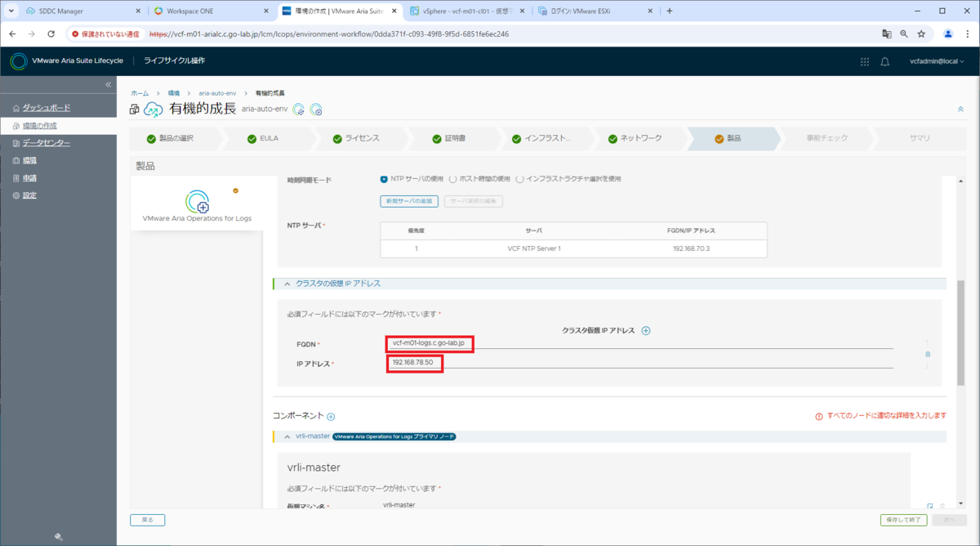Collapse the left sidebar with double chevron
This screenshot has width=980, height=546.
pos(108,85)
